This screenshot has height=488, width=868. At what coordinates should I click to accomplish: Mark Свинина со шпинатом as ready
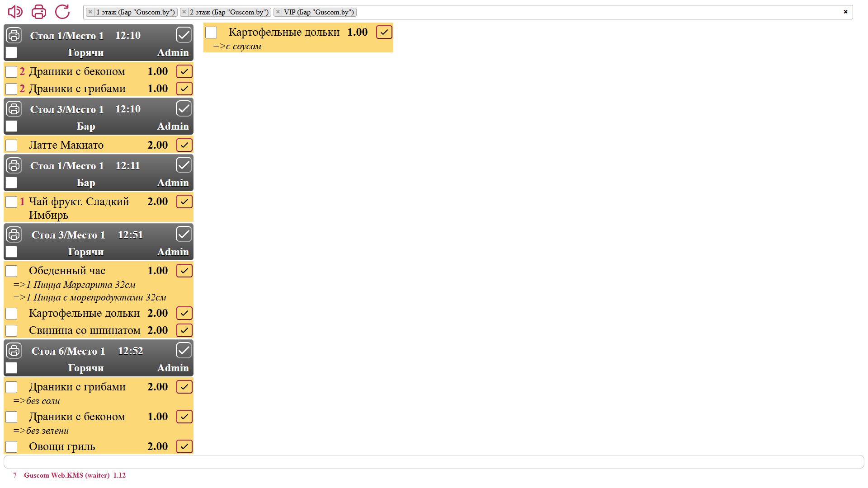184,330
